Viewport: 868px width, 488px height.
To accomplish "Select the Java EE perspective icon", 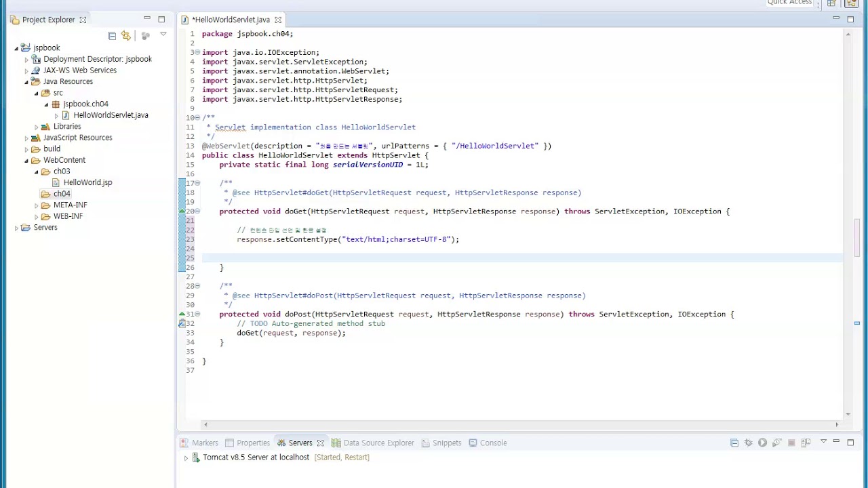I will (852, 3).
